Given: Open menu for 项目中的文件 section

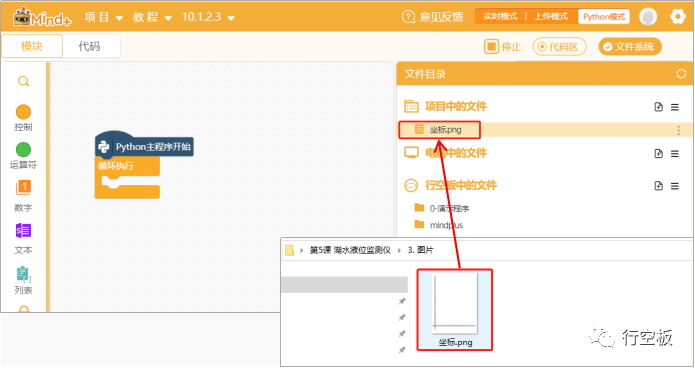Looking at the screenshot, I should click(x=675, y=107).
